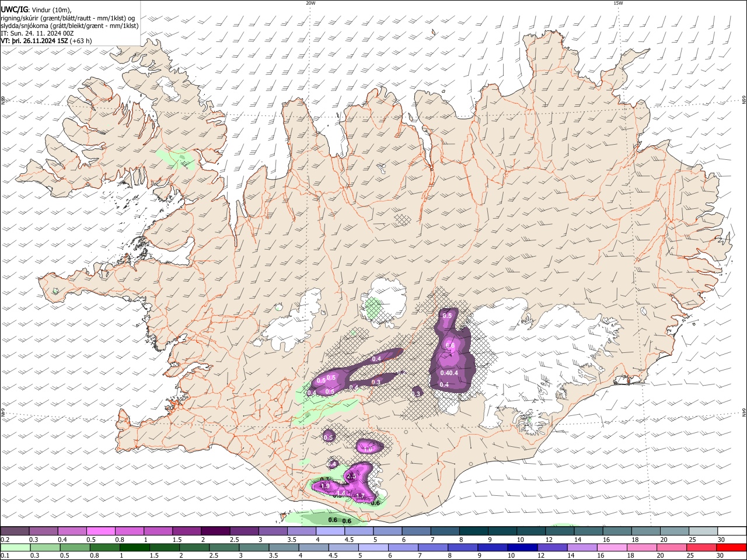The width and height of the screenshot is (747, 560).
Task: Click the '15W' longitude label
Action: click(x=618, y=3)
